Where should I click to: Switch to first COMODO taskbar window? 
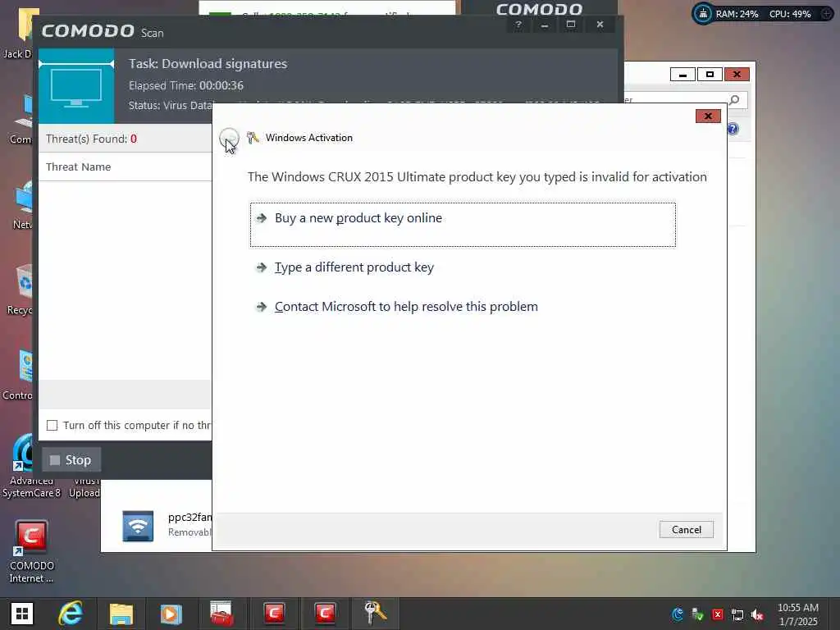(274, 613)
